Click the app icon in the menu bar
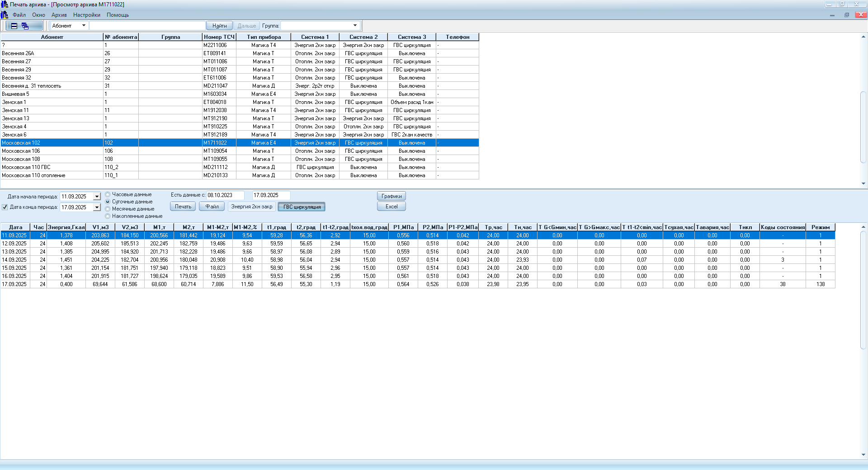The image size is (868, 470). [5, 15]
